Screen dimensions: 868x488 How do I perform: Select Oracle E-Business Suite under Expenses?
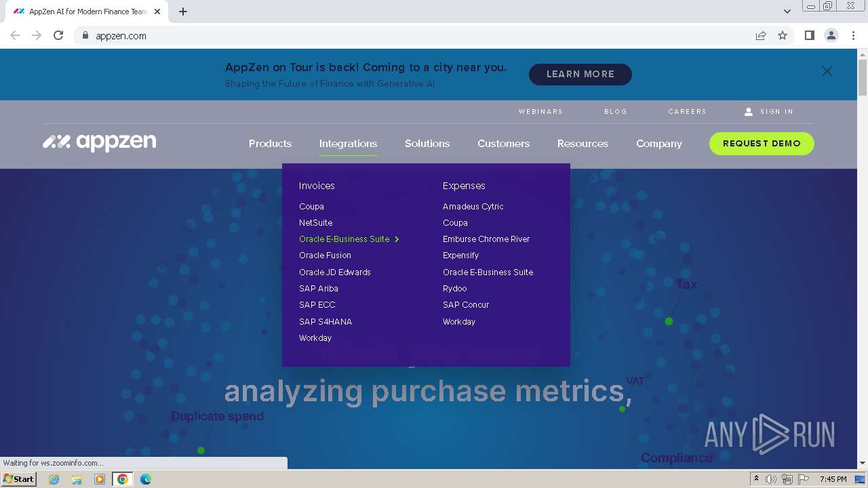488,272
